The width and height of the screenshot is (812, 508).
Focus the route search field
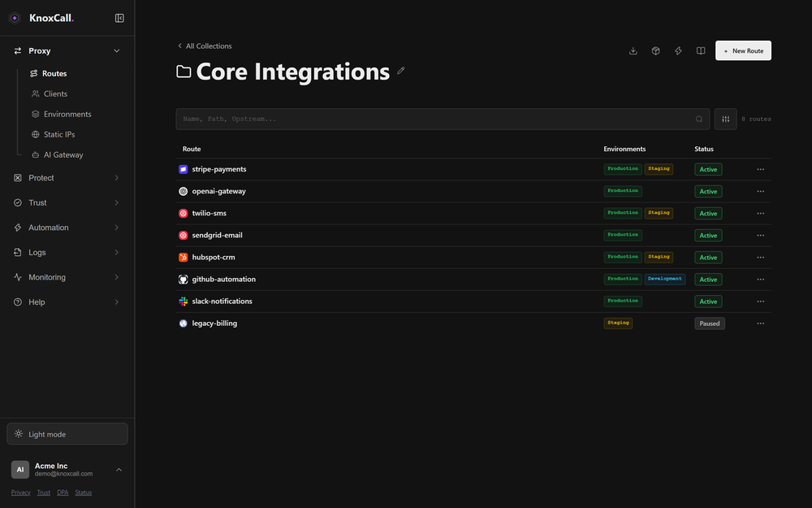[x=443, y=119]
